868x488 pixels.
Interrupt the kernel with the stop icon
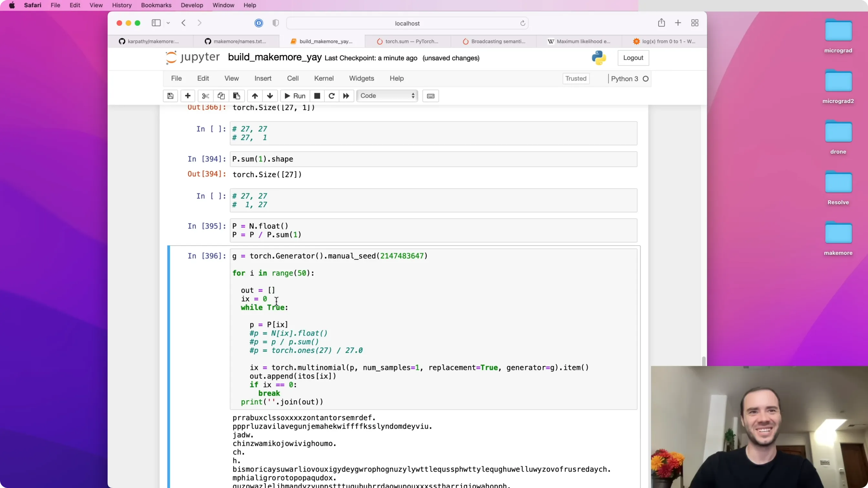317,96
